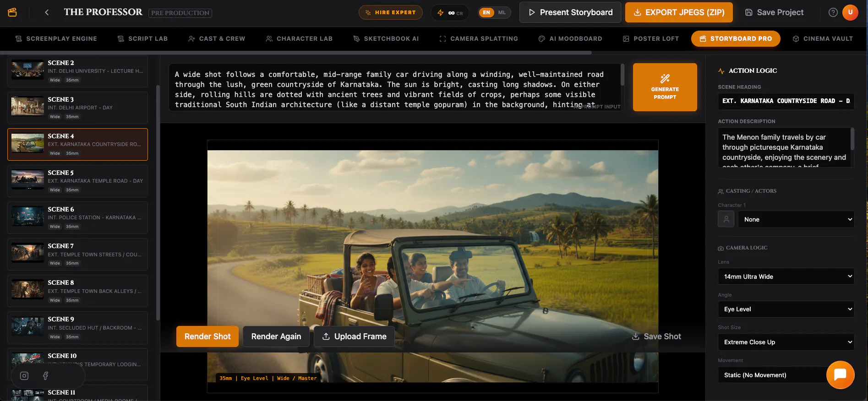Select the Scene 10 card
868x401 pixels.
[x=77, y=364]
